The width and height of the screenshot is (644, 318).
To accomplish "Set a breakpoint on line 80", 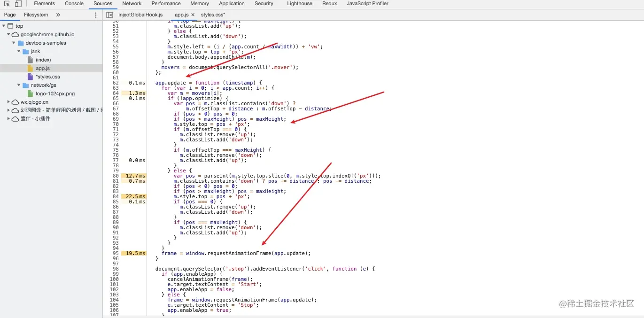I will tap(115, 176).
